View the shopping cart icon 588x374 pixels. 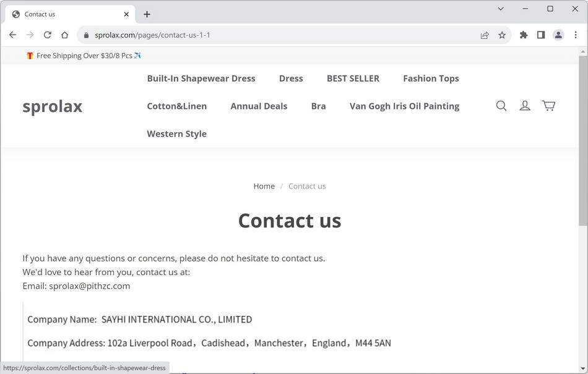pos(548,106)
